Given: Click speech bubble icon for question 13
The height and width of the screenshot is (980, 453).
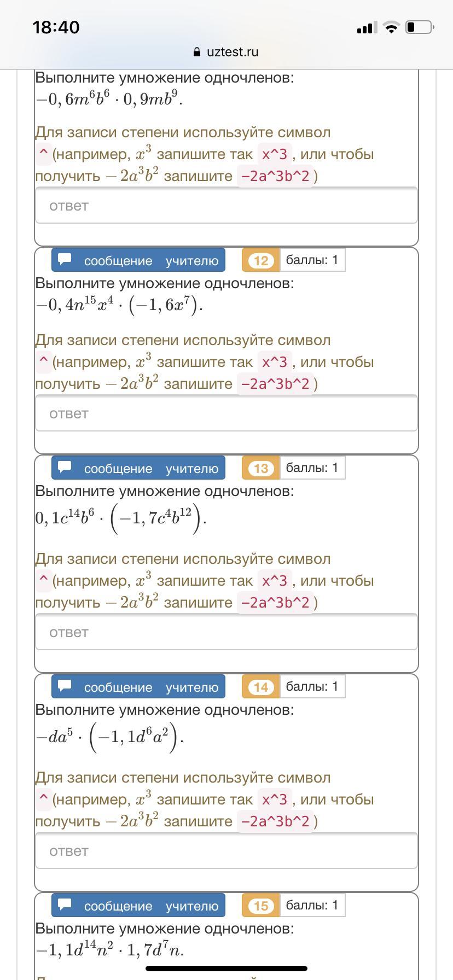Looking at the screenshot, I should (65, 466).
